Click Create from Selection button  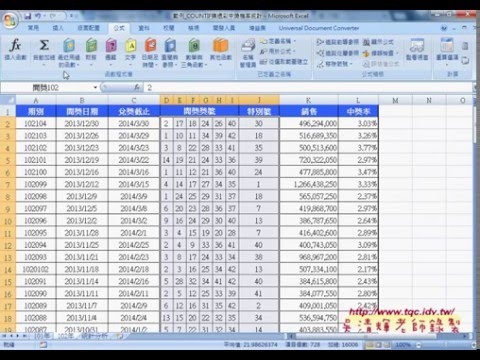click(x=284, y=62)
